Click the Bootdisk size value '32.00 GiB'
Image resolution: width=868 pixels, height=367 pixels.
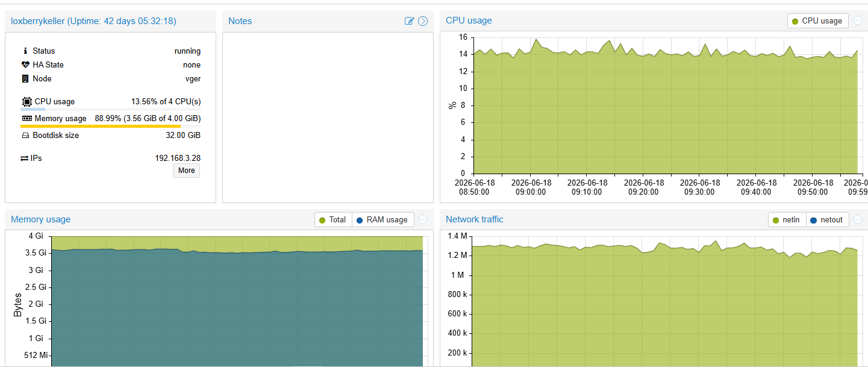pyautogui.click(x=183, y=136)
